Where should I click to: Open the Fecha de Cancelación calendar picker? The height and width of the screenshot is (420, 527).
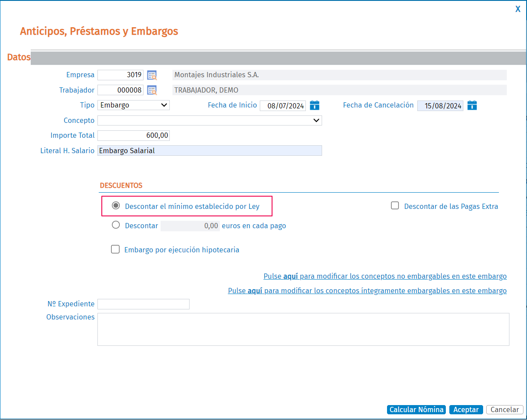[x=472, y=105]
